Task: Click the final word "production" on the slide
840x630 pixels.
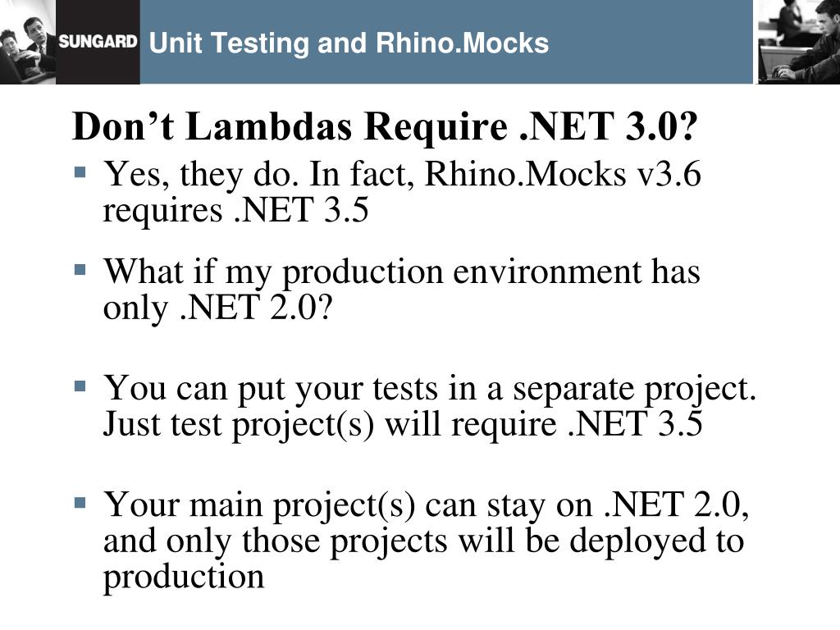Action: (x=184, y=577)
